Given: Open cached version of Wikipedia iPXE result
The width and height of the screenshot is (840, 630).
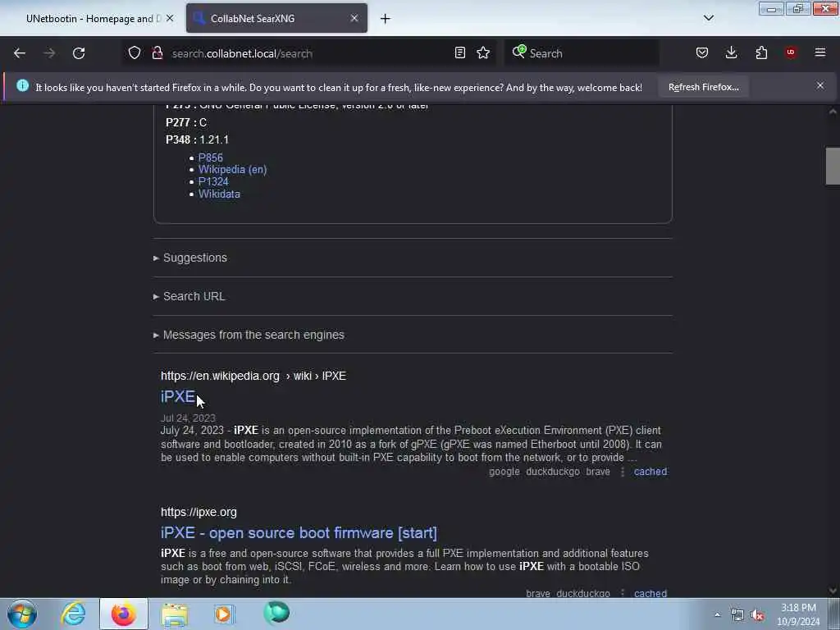Looking at the screenshot, I should (651, 472).
